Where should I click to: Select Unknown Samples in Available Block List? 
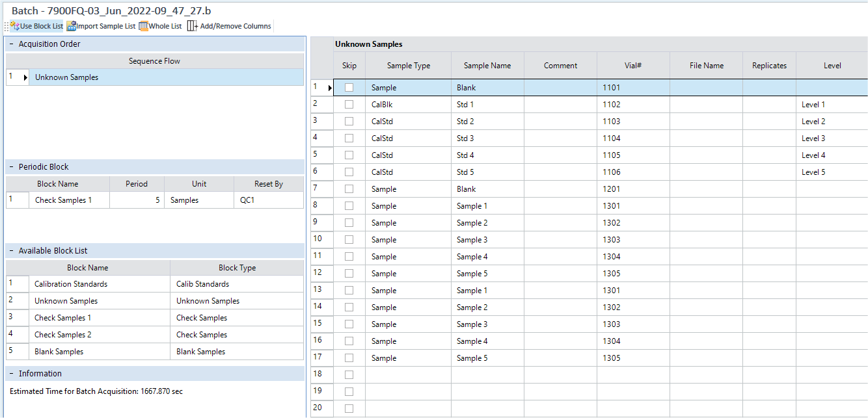100,301
